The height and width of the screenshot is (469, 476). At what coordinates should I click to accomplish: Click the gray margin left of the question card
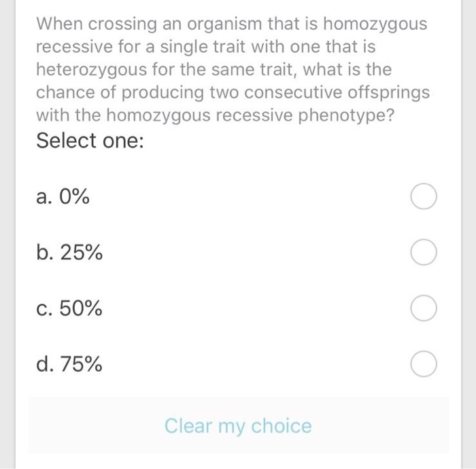(x=7, y=234)
